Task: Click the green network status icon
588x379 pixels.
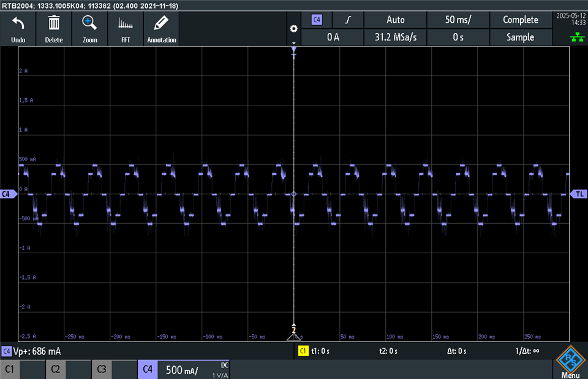Action: click(577, 37)
